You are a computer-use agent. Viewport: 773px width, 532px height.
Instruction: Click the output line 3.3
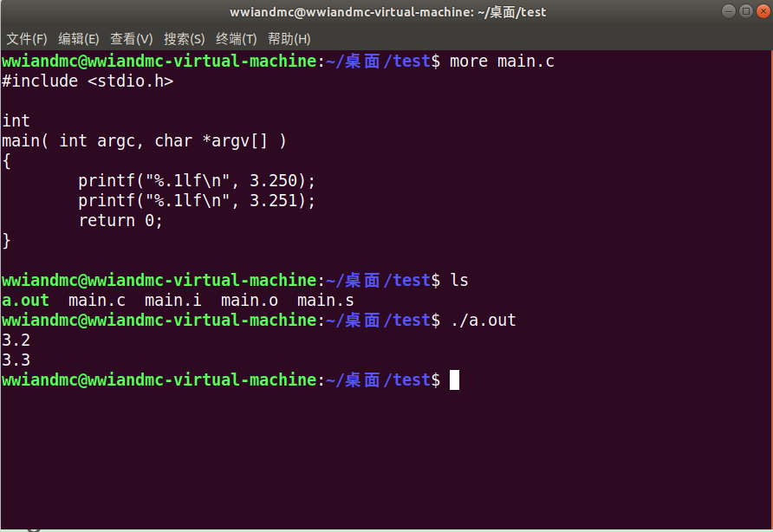[16, 360]
